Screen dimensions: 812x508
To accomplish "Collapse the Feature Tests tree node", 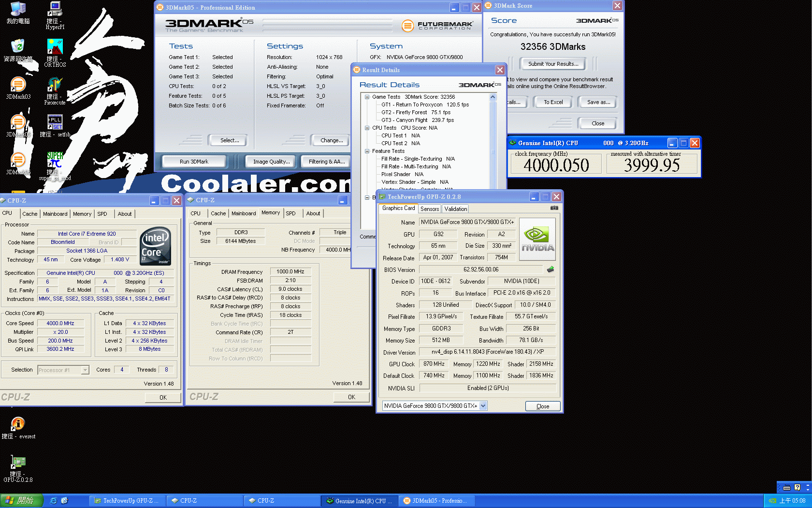I will [x=367, y=151].
